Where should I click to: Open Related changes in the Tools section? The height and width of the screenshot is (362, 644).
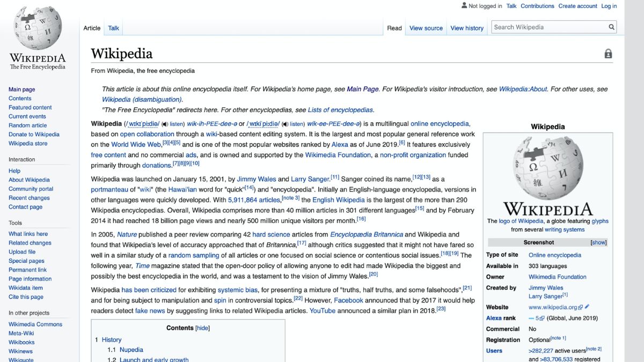(30, 243)
